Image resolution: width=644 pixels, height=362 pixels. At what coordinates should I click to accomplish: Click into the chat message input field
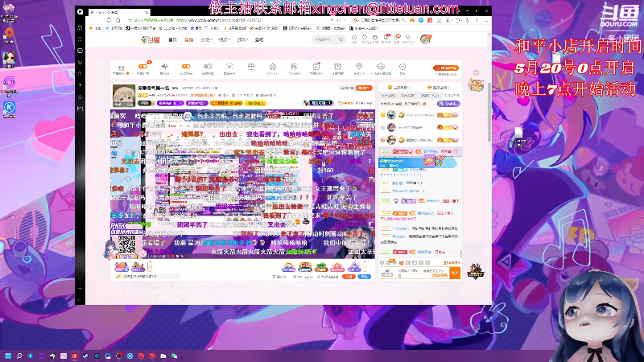point(422,273)
